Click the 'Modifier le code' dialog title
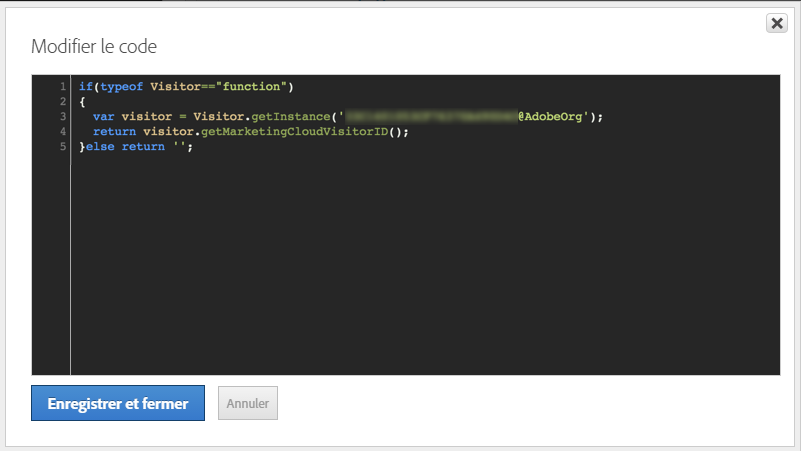Image resolution: width=801 pixels, height=451 pixels. [94, 46]
